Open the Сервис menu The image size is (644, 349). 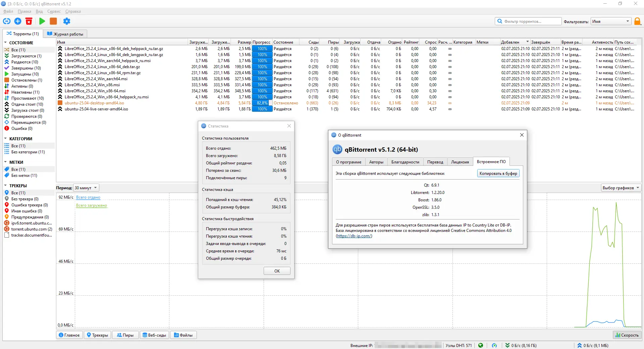[54, 11]
